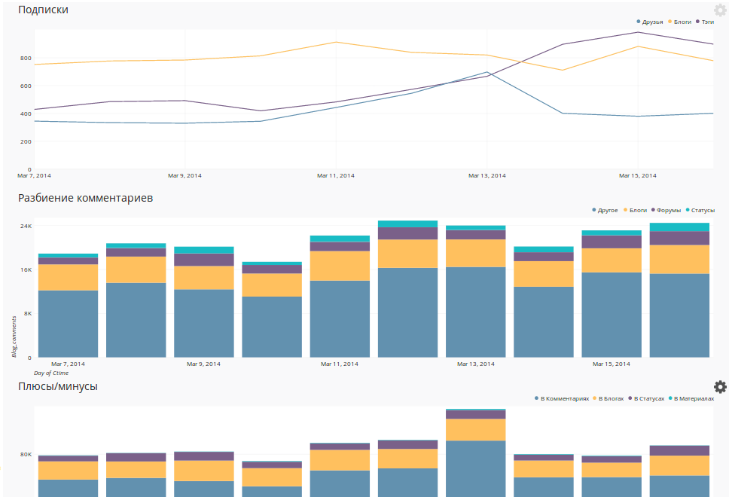Click Mar 9, 2014 label under comments chart
The image size is (733, 504).
(204, 364)
